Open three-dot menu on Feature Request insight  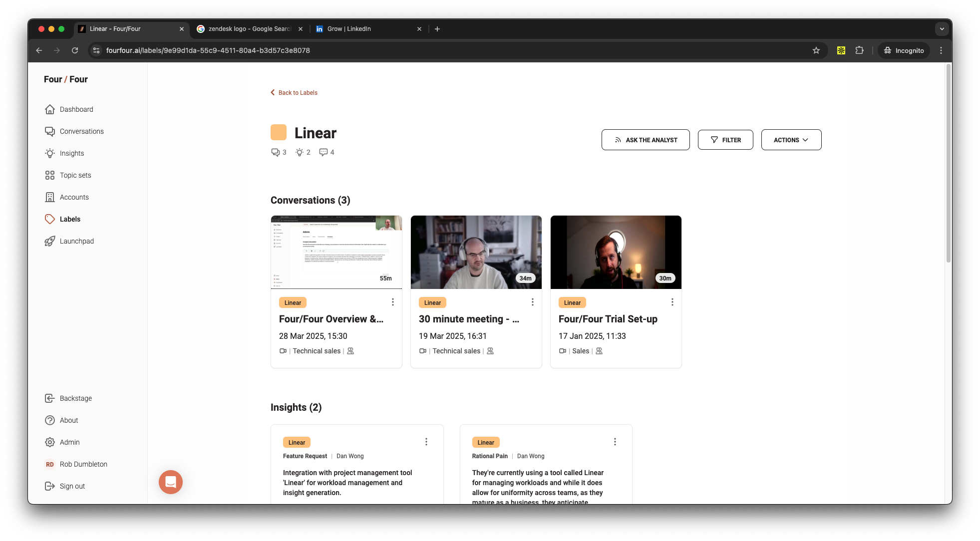point(426,442)
